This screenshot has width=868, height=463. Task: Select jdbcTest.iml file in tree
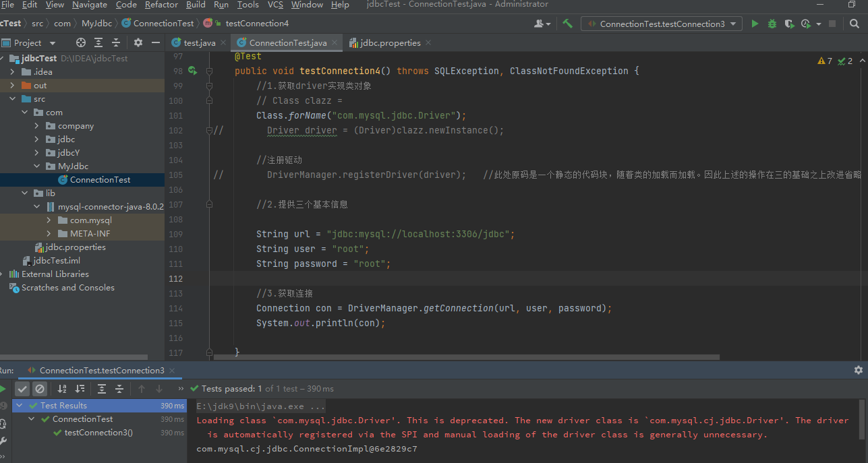pyautogui.click(x=56, y=261)
